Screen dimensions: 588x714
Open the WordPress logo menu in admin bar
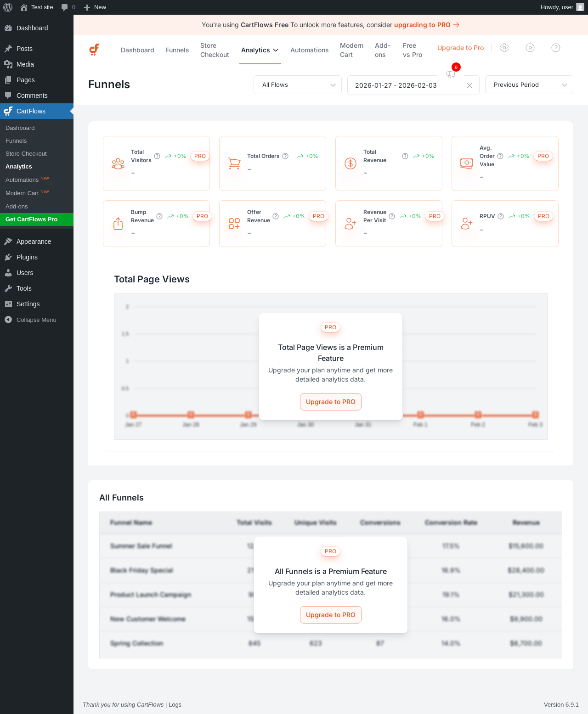click(x=8, y=7)
